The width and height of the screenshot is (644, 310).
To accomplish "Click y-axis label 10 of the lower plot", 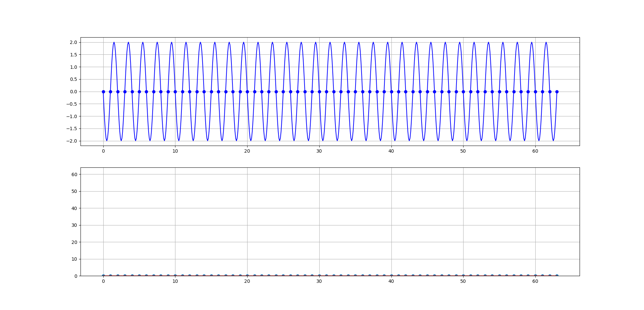I will 74,259.
